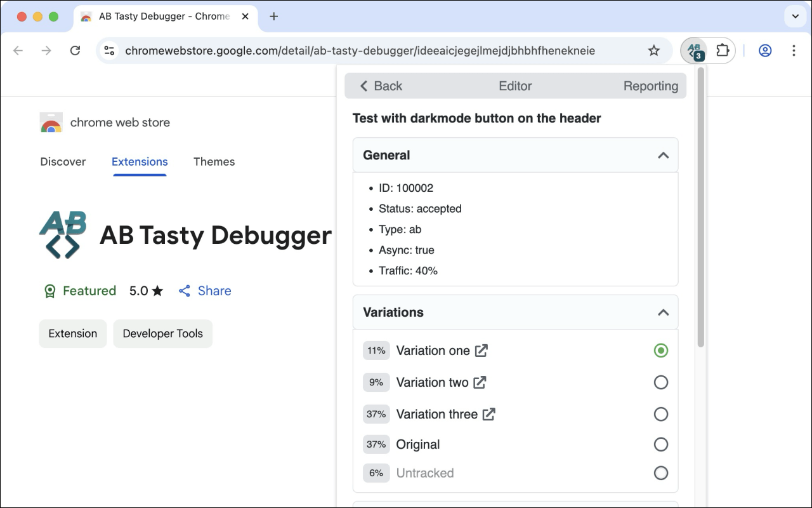Click the 11% allocation badge
The height and width of the screenshot is (508, 812).
(x=376, y=351)
